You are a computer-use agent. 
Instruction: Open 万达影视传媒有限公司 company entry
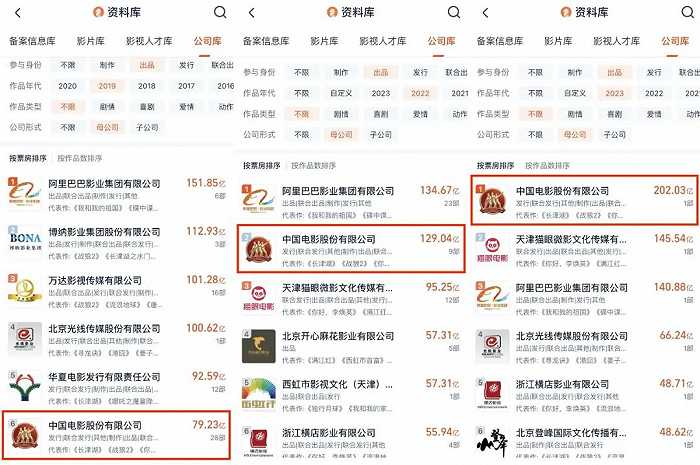click(x=117, y=292)
